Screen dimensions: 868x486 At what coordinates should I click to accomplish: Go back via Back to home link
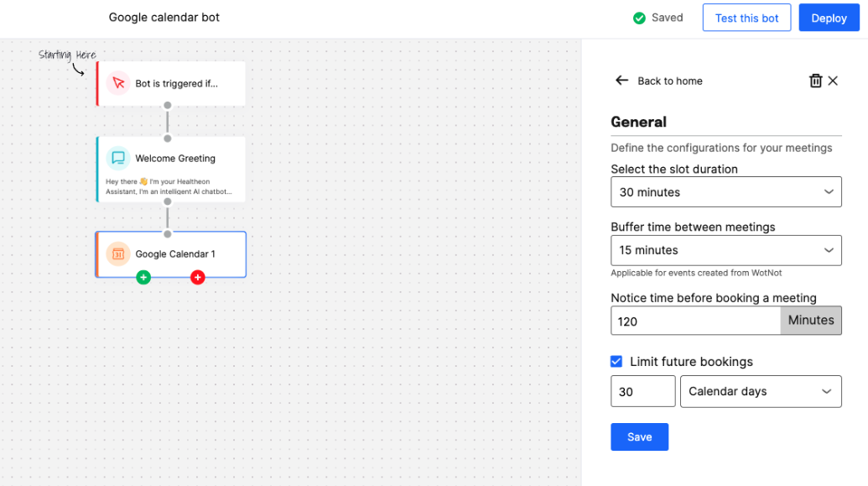coord(669,81)
